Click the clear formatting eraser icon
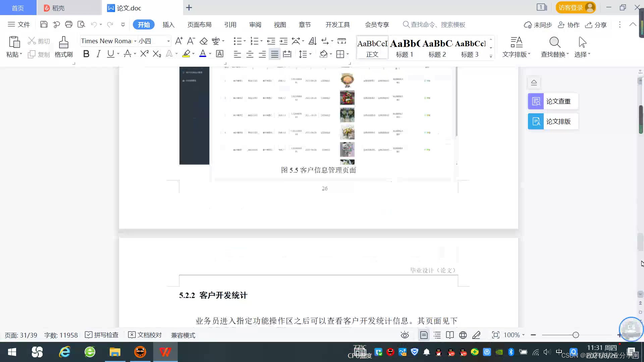The height and width of the screenshot is (362, 644). (204, 41)
